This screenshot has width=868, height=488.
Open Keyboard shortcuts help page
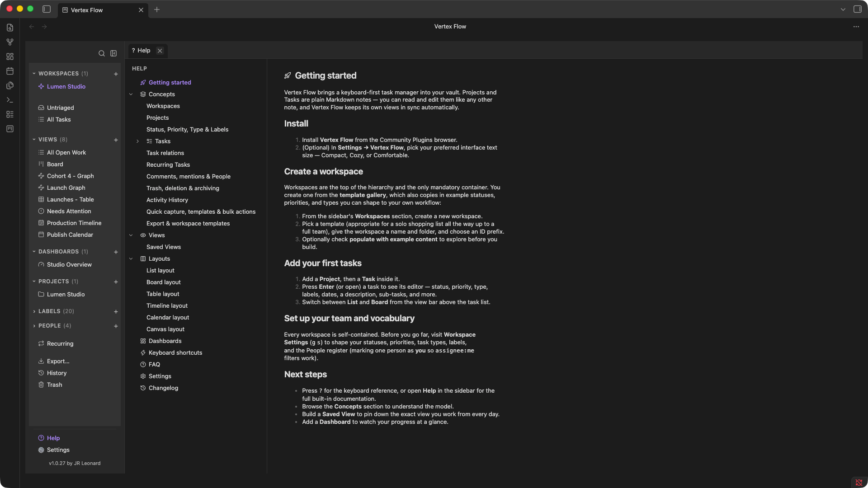pyautogui.click(x=171, y=353)
